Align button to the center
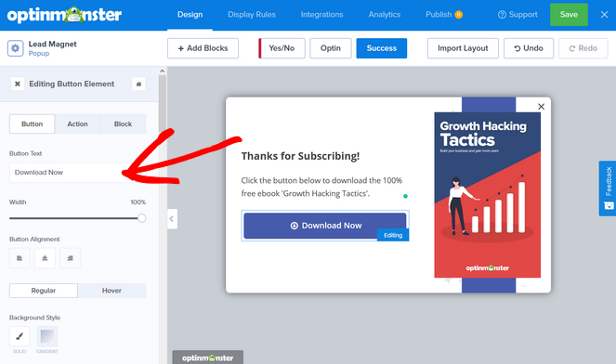This screenshot has height=364, width=616. coord(45,258)
